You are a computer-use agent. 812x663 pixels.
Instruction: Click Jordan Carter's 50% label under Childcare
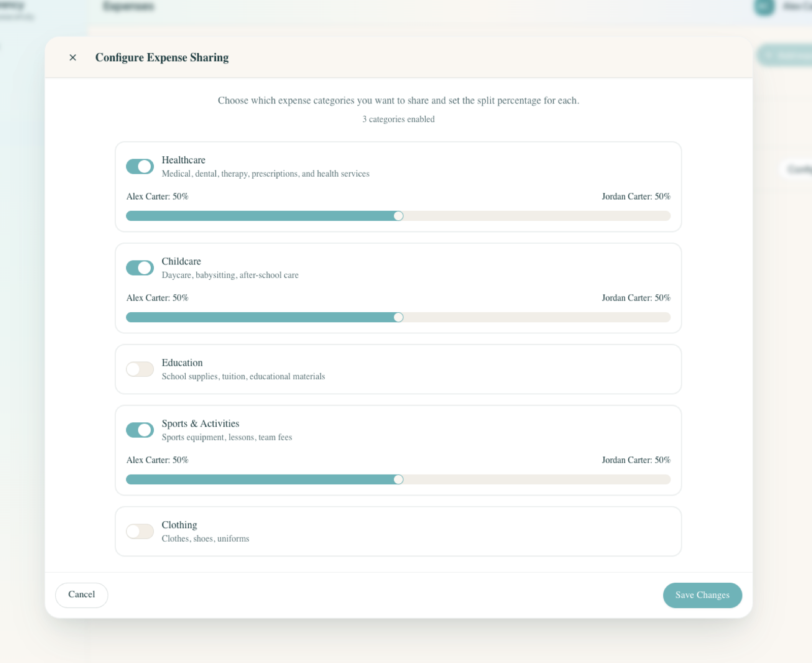[636, 298]
